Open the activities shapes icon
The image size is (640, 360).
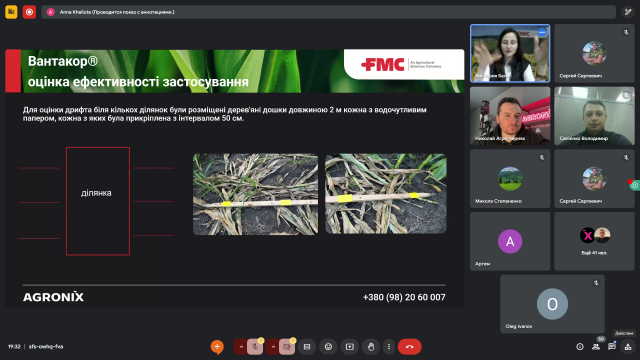628,347
